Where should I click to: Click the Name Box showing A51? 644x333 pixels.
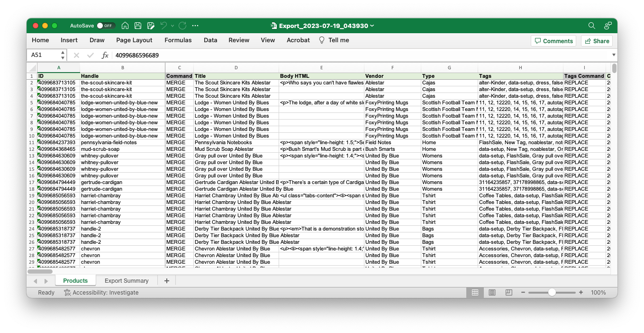44,55
